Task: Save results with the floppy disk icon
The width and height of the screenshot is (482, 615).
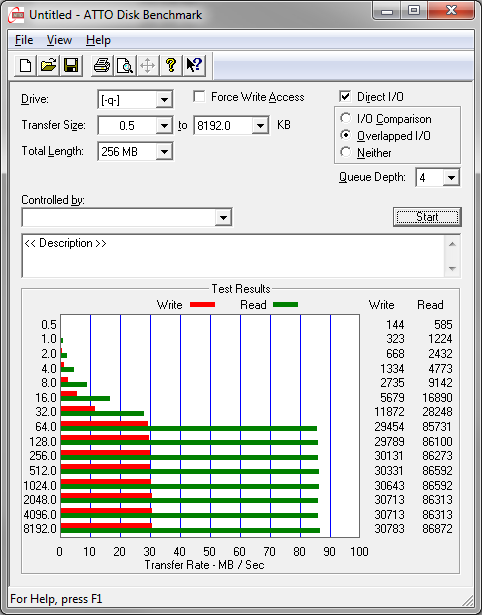Action: (71, 66)
